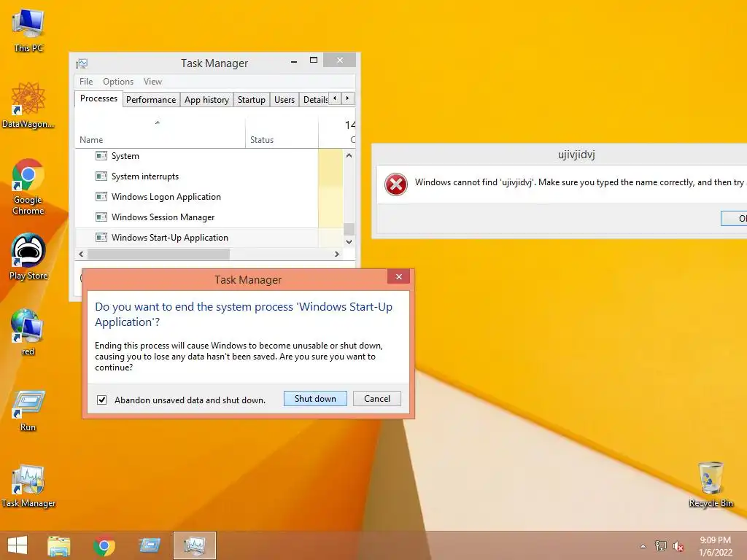The image size is (747, 560).
Task: Open Task Manager desktop shortcut
Action: [28, 486]
